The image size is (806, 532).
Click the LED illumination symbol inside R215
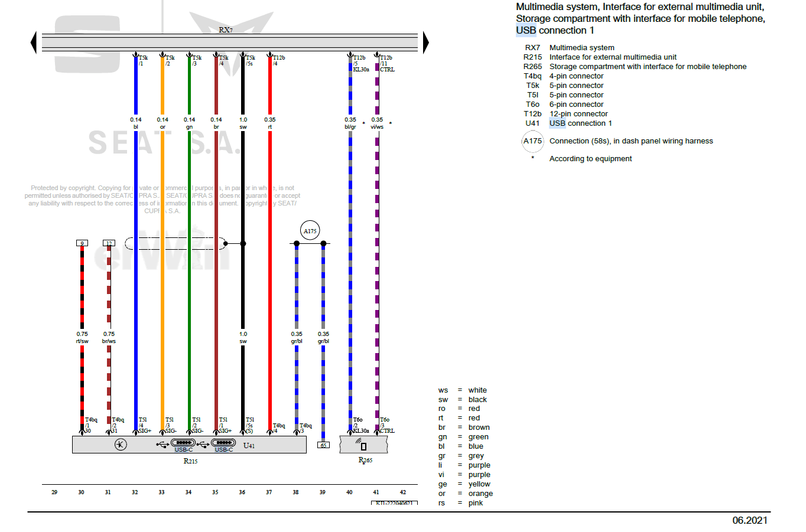coord(121,445)
